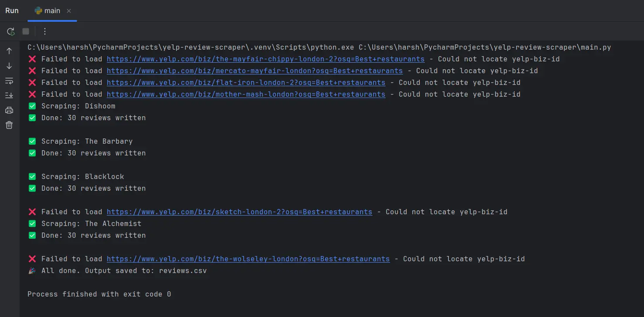Viewport: 644px width, 317px height.
Task: Click the Up the stack trace arrow
Action: (x=9, y=51)
